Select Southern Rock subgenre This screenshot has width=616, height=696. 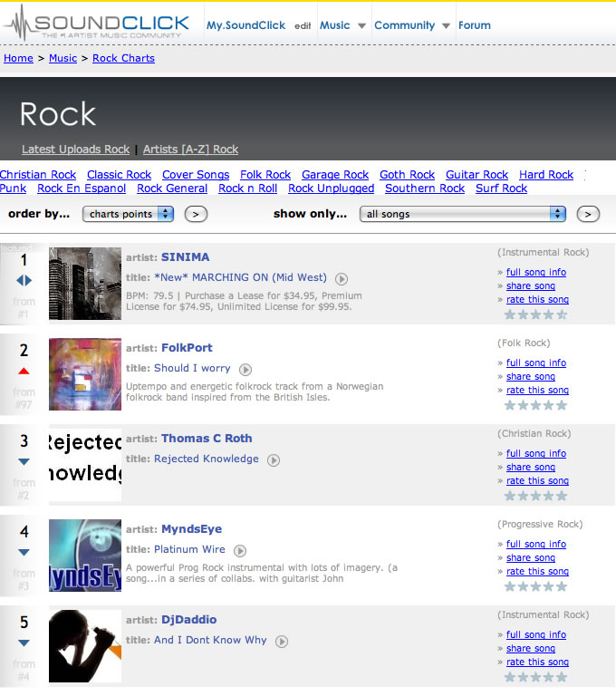[425, 188]
